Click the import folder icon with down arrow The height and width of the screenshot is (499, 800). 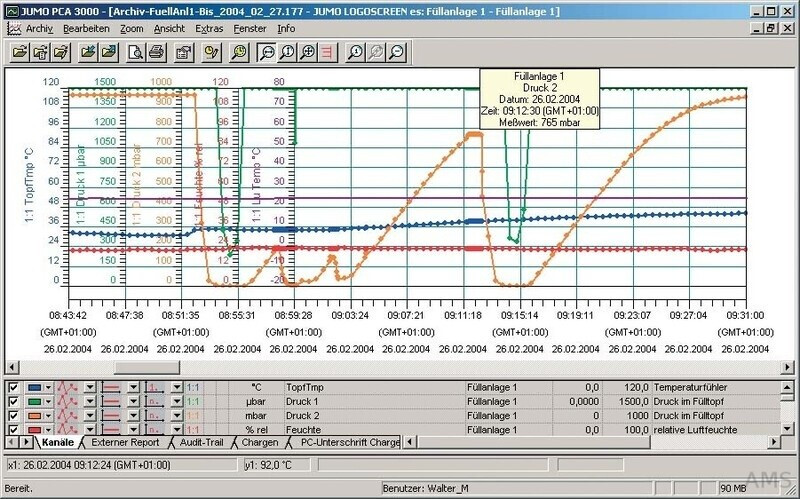pos(88,52)
